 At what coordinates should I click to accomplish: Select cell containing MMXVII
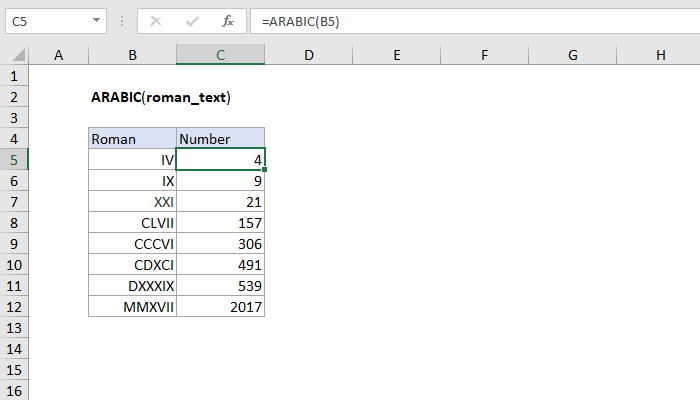[x=133, y=307]
